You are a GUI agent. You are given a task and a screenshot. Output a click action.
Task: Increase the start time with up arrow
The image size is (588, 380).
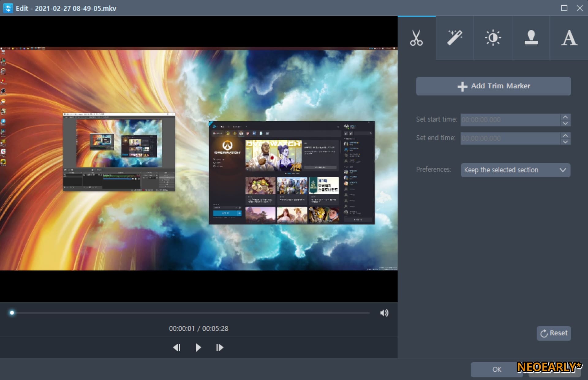coord(565,117)
